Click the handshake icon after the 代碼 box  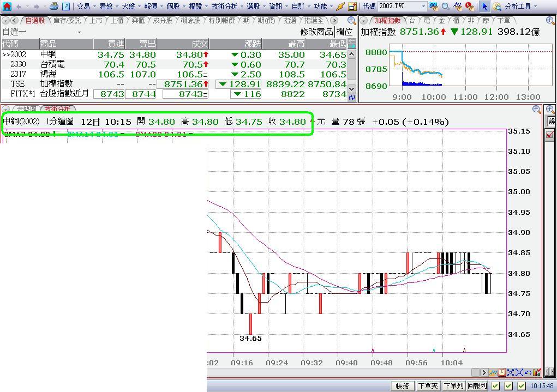click(x=434, y=6)
